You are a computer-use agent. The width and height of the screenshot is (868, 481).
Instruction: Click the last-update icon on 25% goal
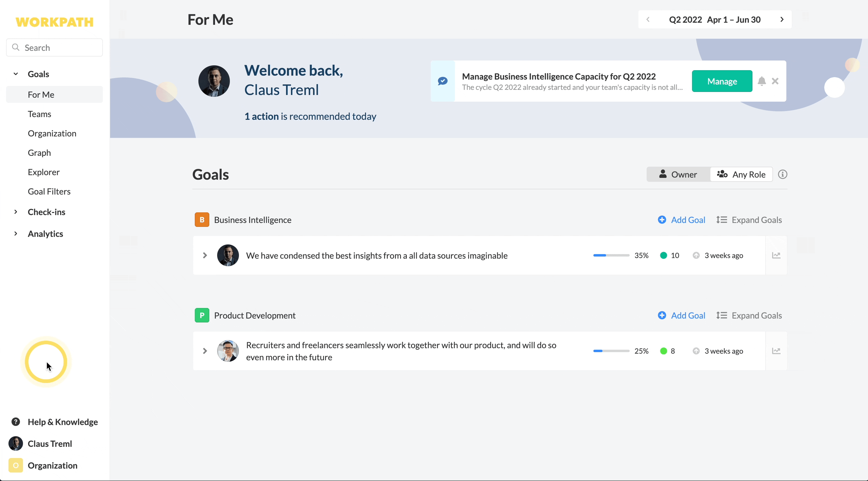click(x=696, y=351)
